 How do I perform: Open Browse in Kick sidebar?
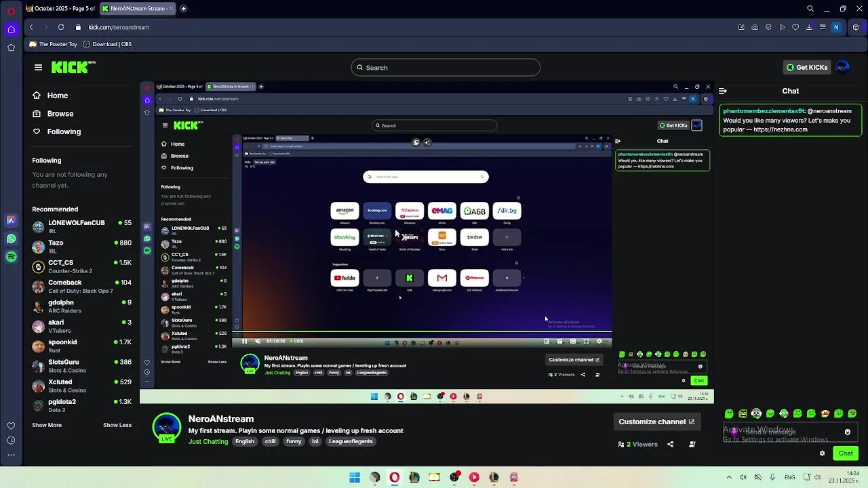click(x=53, y=113)
